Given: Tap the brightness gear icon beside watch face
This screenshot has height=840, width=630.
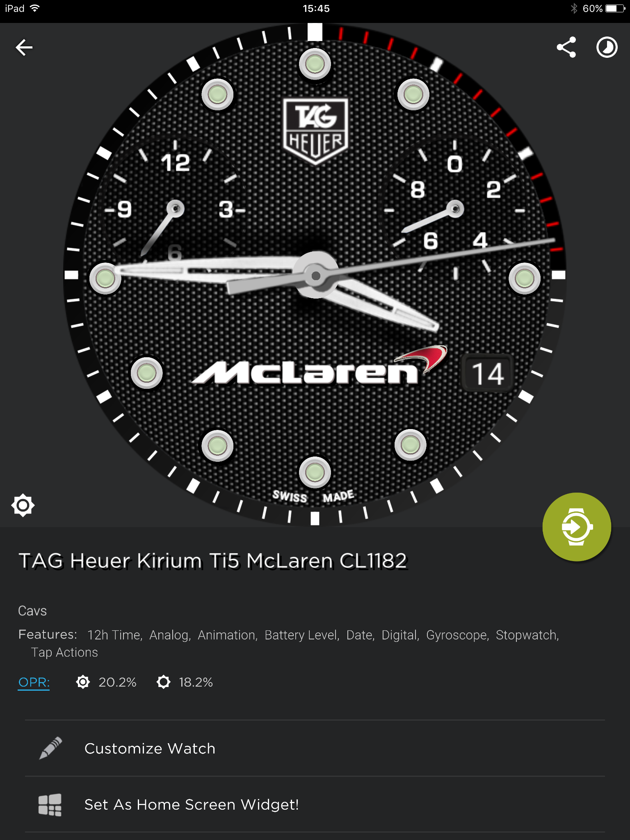Looking at the screenshot, I should pos(23,505).
